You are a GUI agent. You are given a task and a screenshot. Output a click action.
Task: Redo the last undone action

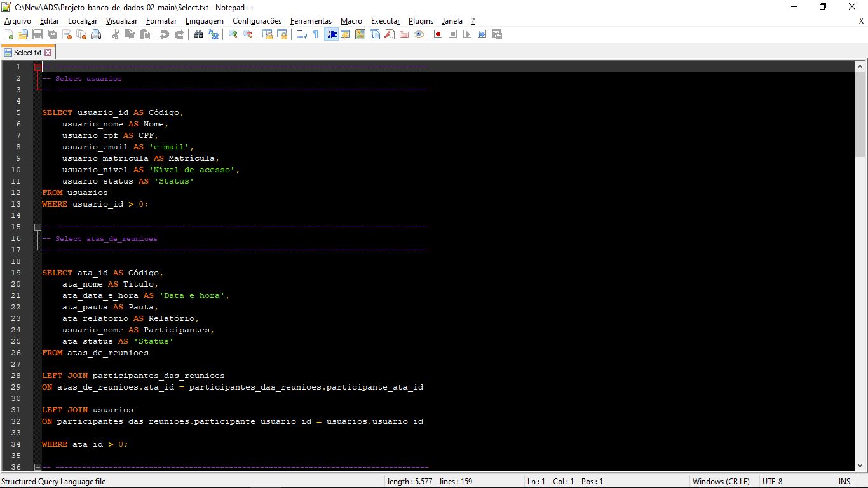(x=179, y=34)
